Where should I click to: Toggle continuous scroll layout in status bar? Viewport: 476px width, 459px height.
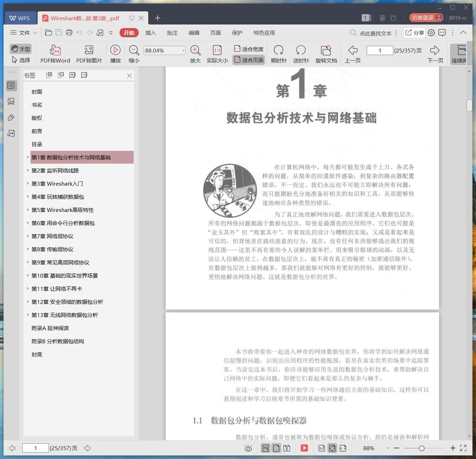(265, 448)
